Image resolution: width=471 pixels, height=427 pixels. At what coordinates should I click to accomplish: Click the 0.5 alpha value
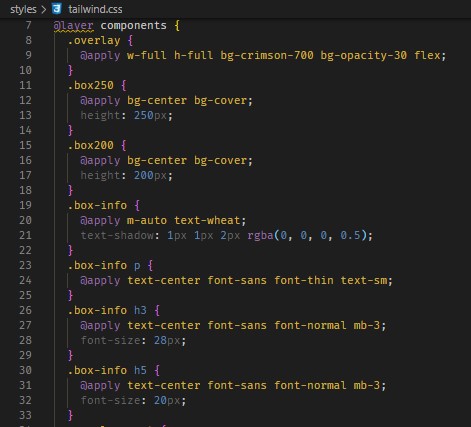pos(350,235)
